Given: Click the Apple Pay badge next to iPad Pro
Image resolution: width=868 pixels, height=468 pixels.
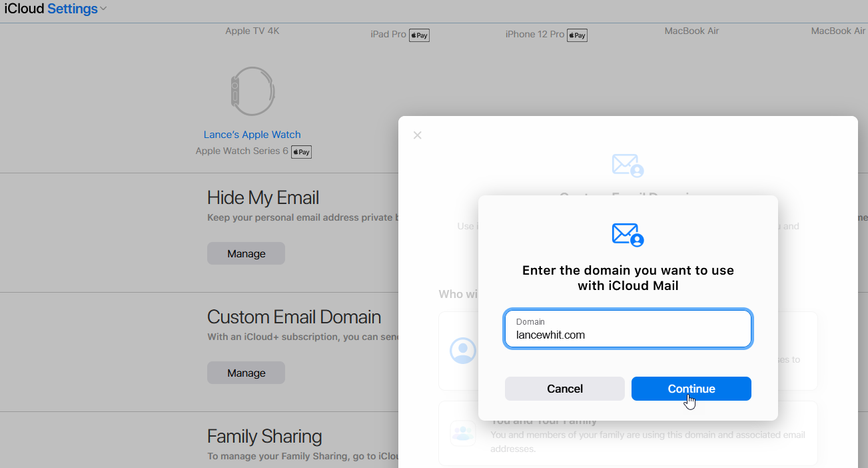Looking at the screenshot, I should pos(419,35).
